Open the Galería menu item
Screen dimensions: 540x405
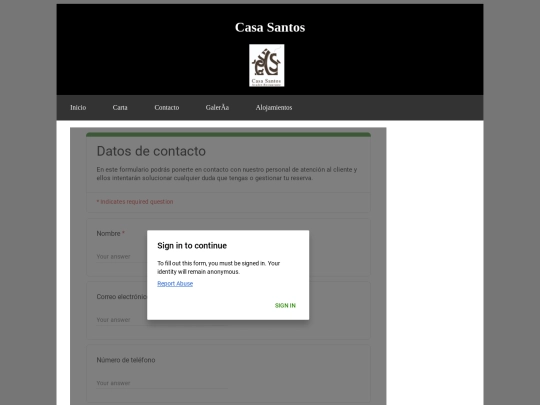click(217, 107)
